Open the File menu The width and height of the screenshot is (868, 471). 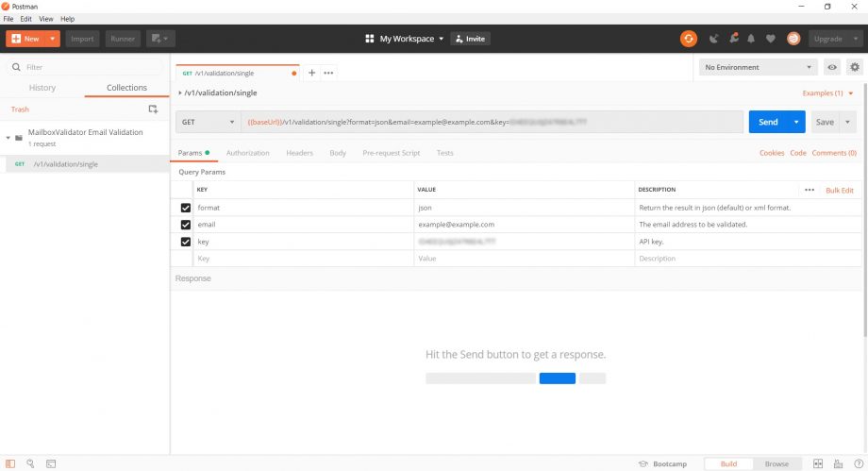(x=8, y=19)
